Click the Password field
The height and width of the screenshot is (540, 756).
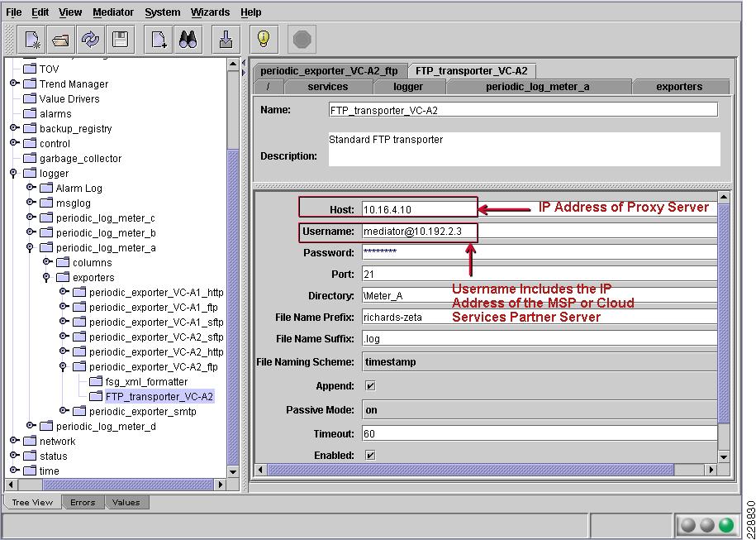539,252
